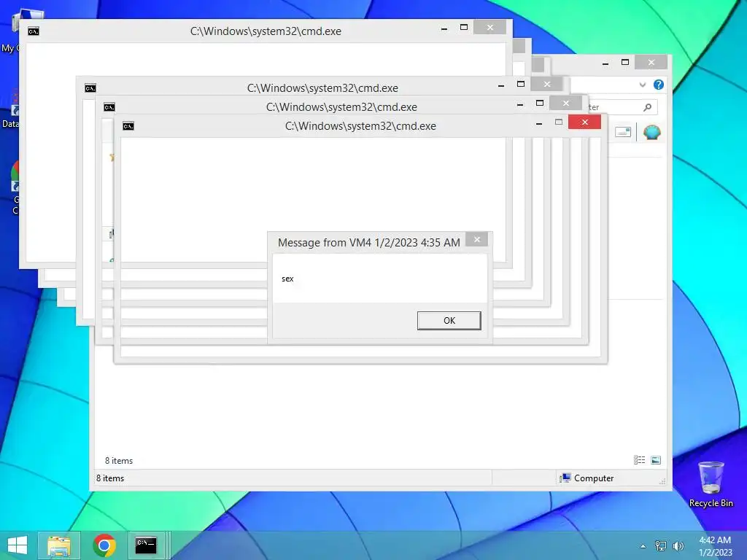
Task: Switch Explorer to large icons view
Action: pos(656,460)
